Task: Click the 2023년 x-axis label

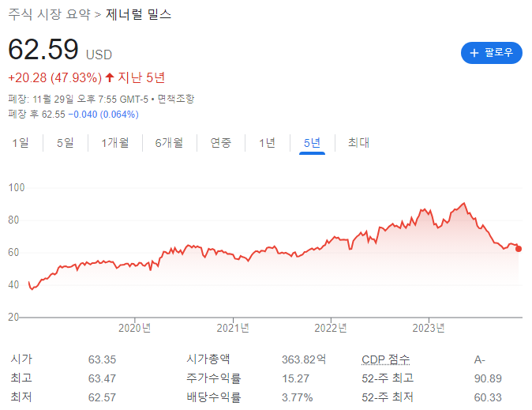Action: (429, 328)
